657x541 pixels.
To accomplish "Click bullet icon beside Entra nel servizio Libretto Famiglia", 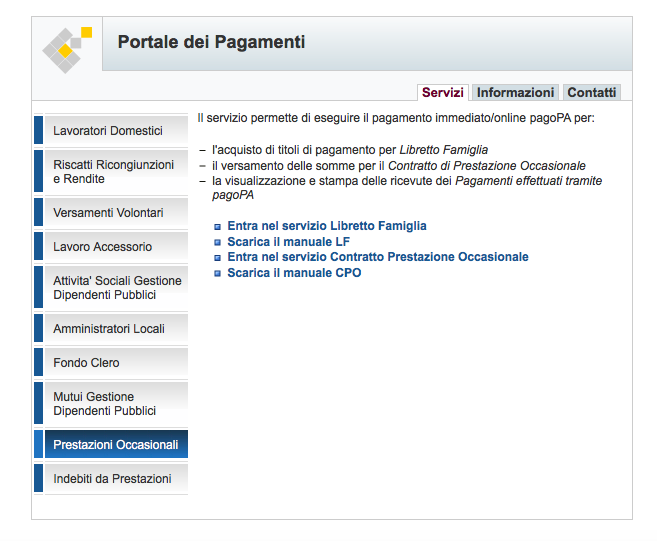I will pos(217,227).
